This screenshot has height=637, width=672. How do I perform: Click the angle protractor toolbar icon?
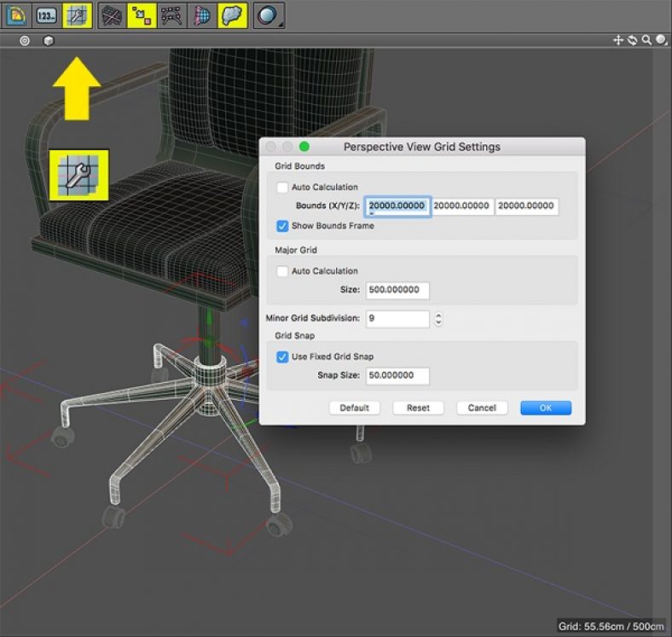pyautogui.click(x=16, y=16)
